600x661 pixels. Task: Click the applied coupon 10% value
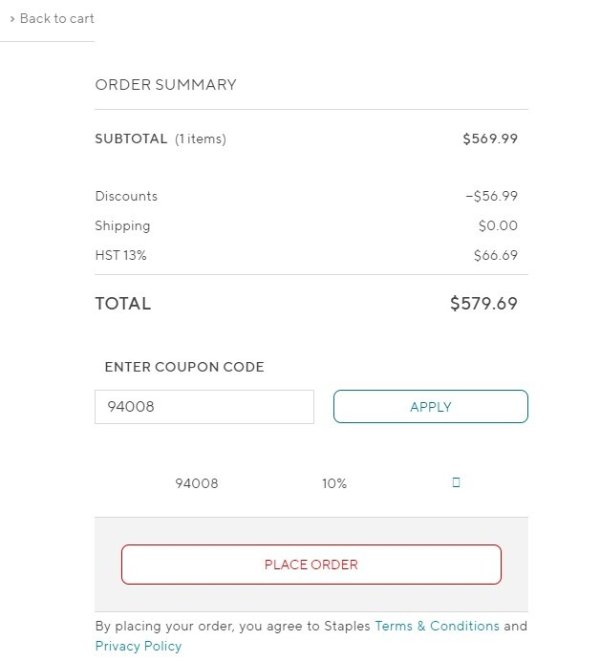(x=334, y=483)
